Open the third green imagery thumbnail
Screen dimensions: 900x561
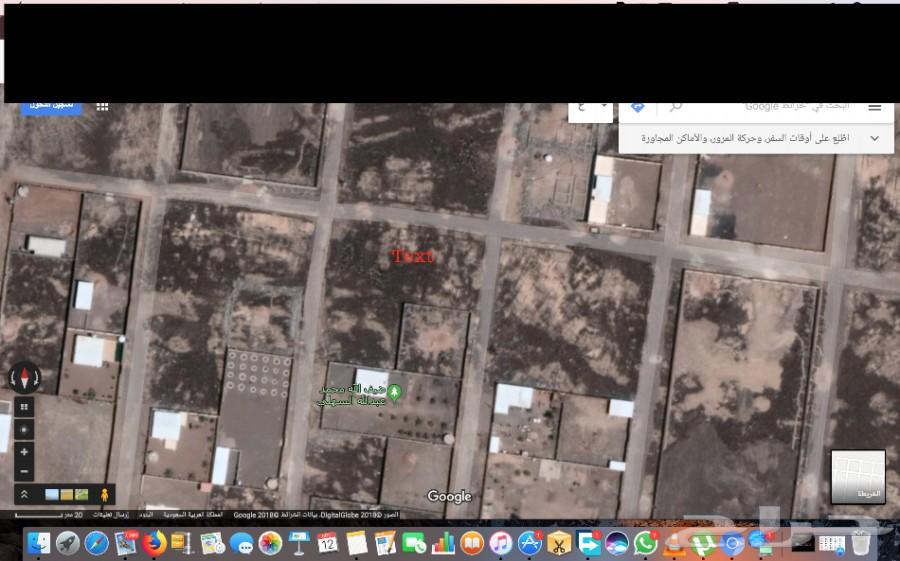pyautogui.click(x=82, y=494)
